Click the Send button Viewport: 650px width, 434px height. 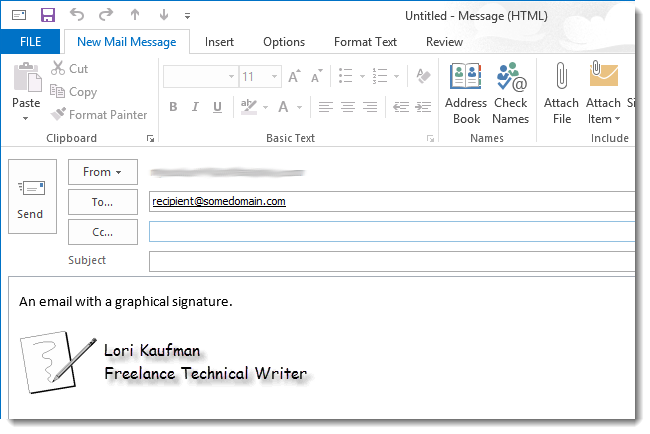(x=32, y=196)
